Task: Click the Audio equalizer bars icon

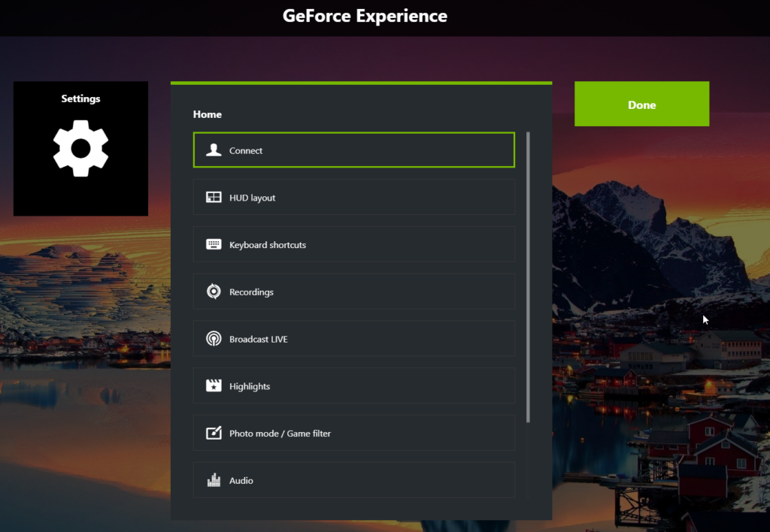Action: point(214,480)
